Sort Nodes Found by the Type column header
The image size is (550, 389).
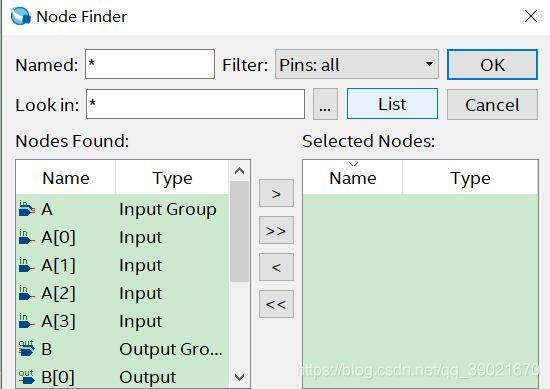pos(172,178)
